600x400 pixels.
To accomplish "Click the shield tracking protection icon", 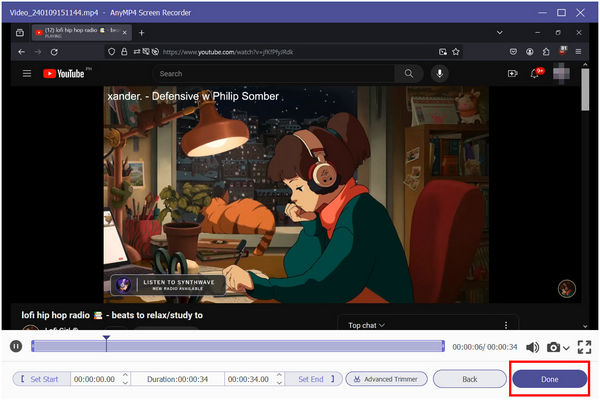I will point(111,52).
